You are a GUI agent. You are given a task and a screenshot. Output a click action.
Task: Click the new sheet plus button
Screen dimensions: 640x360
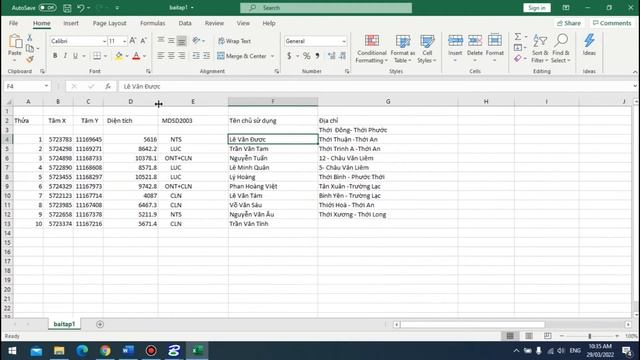(x=100, y=324)
